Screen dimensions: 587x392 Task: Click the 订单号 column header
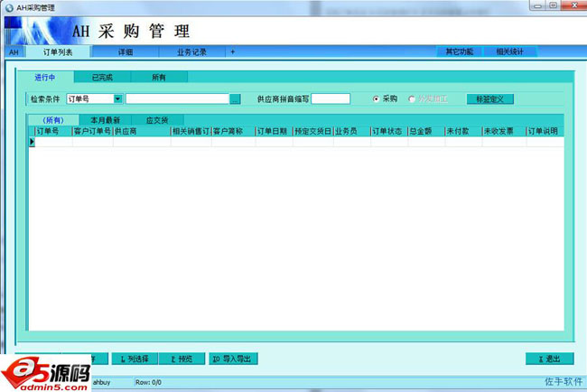53,131
